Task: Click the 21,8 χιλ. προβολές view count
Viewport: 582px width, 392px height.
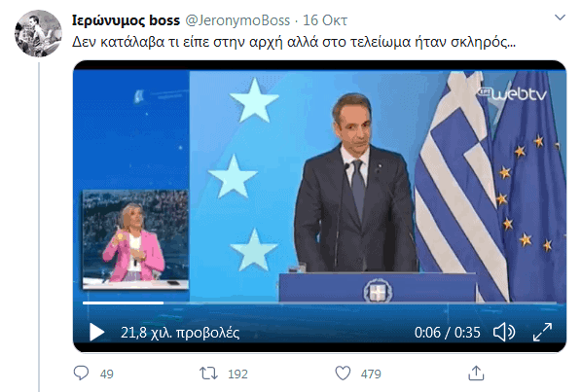Action: point(180,333)
